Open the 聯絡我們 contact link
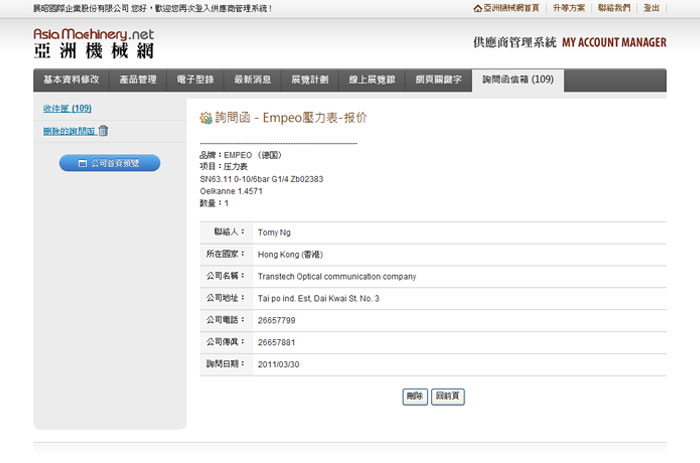700x463 pixels. (x=614, y=8)
